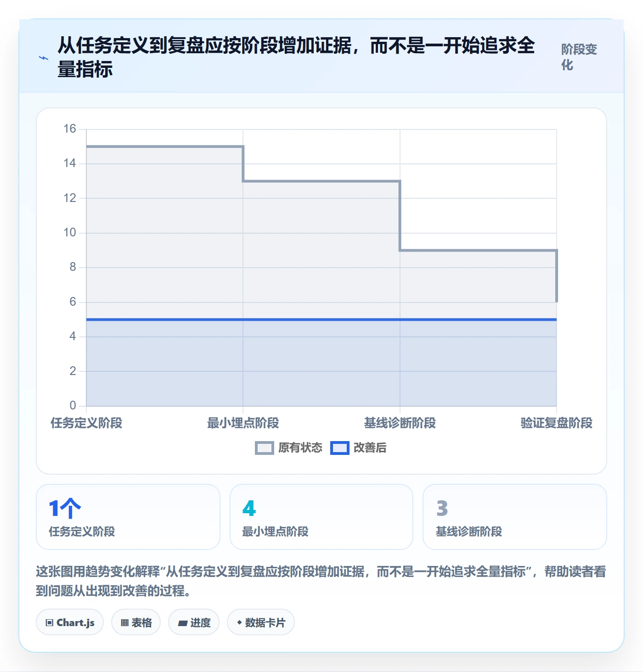Click the blue 改善后 legend swatch
Image resolution: width=643 pixels, height=672 pixels.
coord(340,448)
